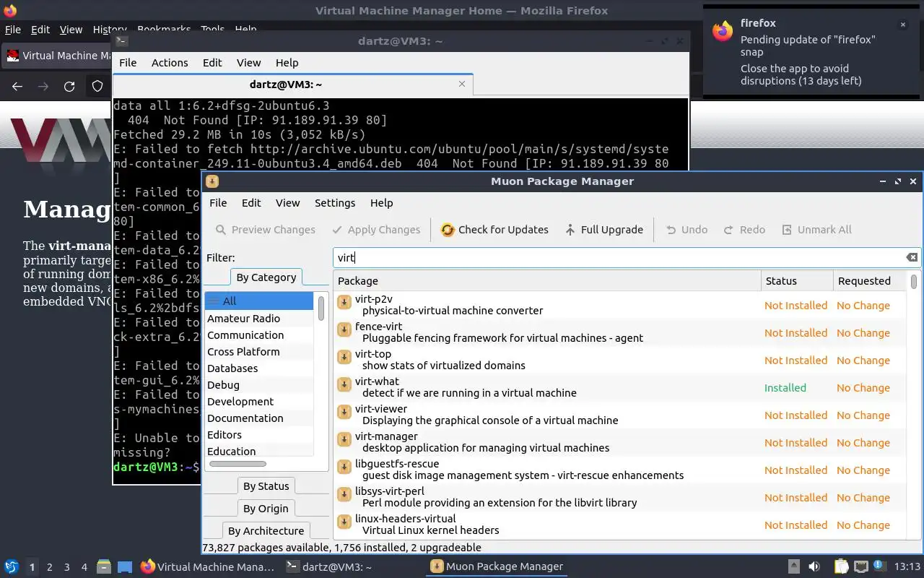The height and width of the screenshot is (578, 924).
Task: Click the volume icon in the system tray
Action: click(x=814, y=566)
